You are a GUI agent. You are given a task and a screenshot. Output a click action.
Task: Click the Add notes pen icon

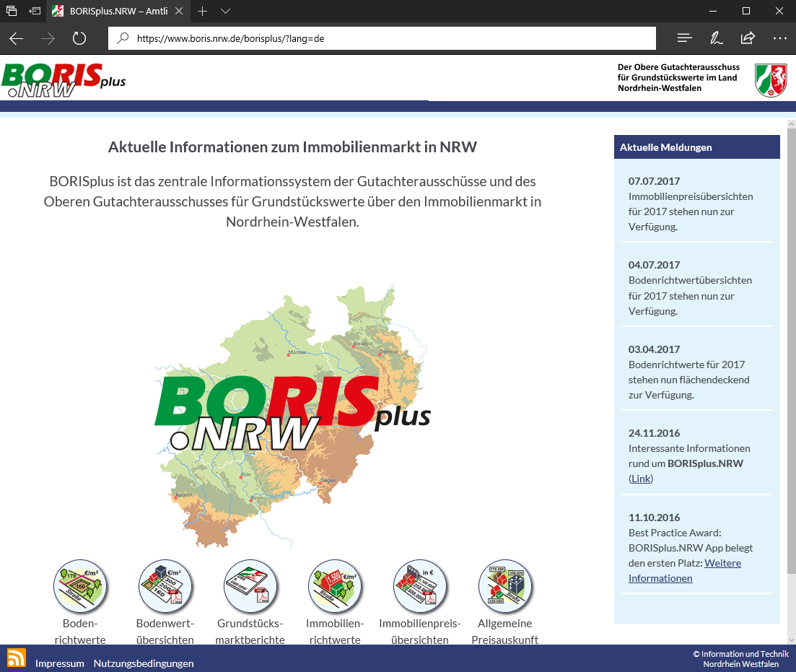pos(717,38)
